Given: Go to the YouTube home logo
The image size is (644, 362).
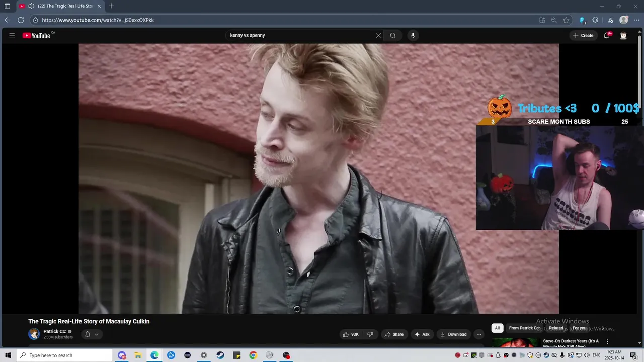Looking at the screenshot, I should tap(36, 35).
